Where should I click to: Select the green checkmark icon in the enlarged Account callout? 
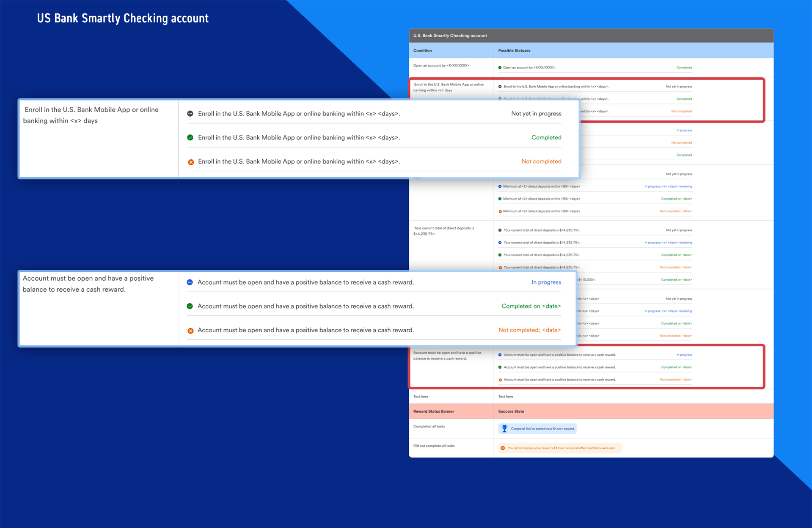click(190, 306)
